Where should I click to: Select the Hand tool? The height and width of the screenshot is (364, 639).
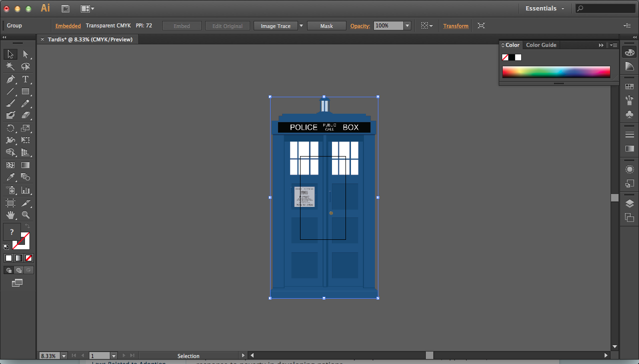(10, 215)
